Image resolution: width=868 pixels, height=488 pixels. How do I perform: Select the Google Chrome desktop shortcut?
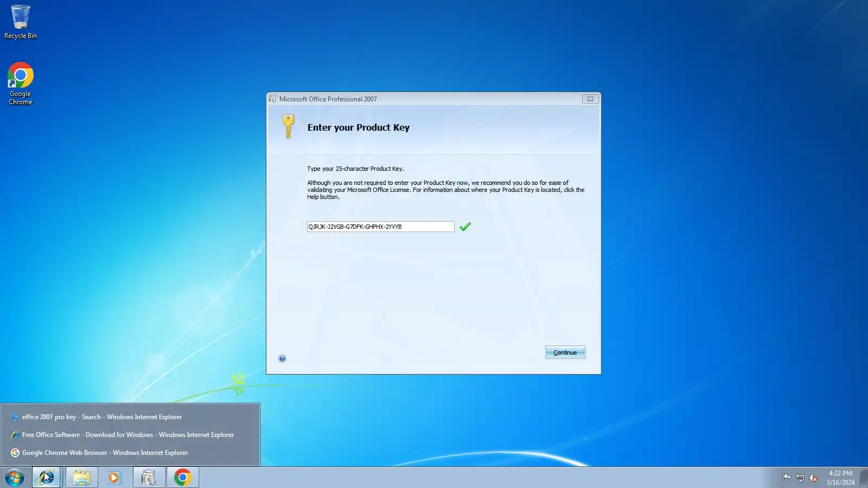click(21, 84)
